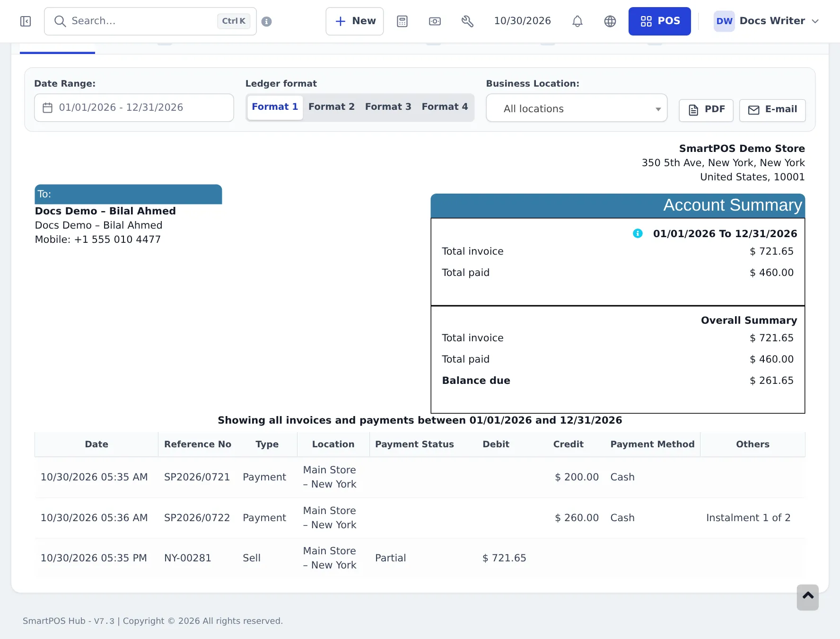The width and height of the screenshot is (840, 639).
Task: Click the $ 721.65 debit amount in Sell row
Action: (x=504, y=558)
